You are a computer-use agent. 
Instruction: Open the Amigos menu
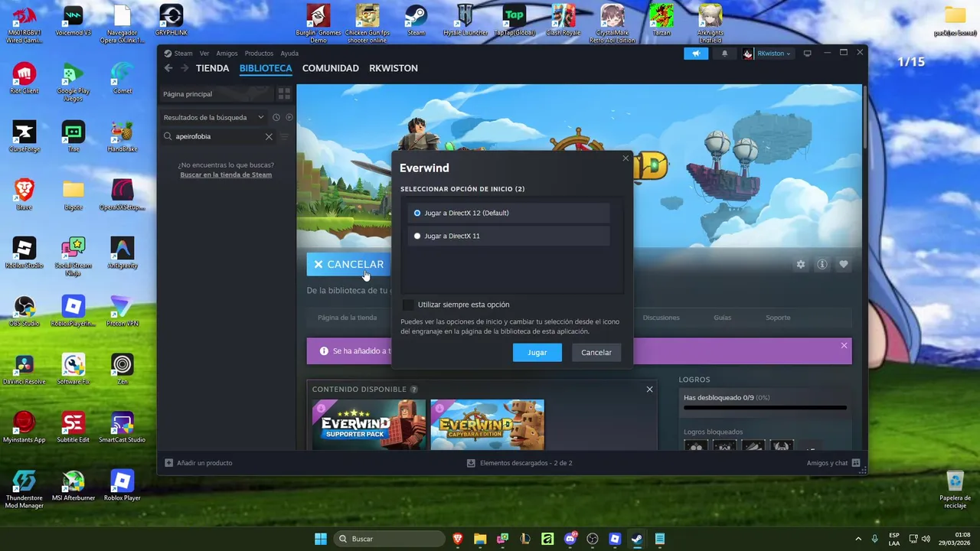pos(227,54)
